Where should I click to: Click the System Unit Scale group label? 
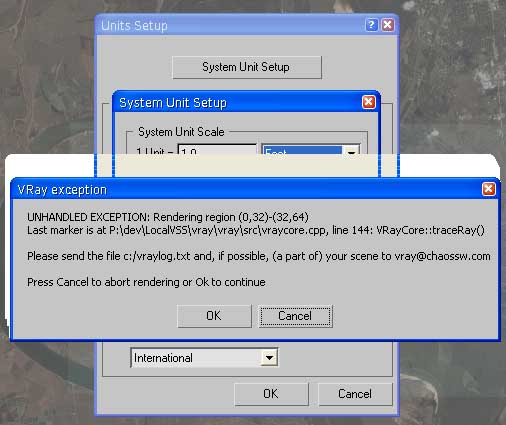tap(181, 132)
